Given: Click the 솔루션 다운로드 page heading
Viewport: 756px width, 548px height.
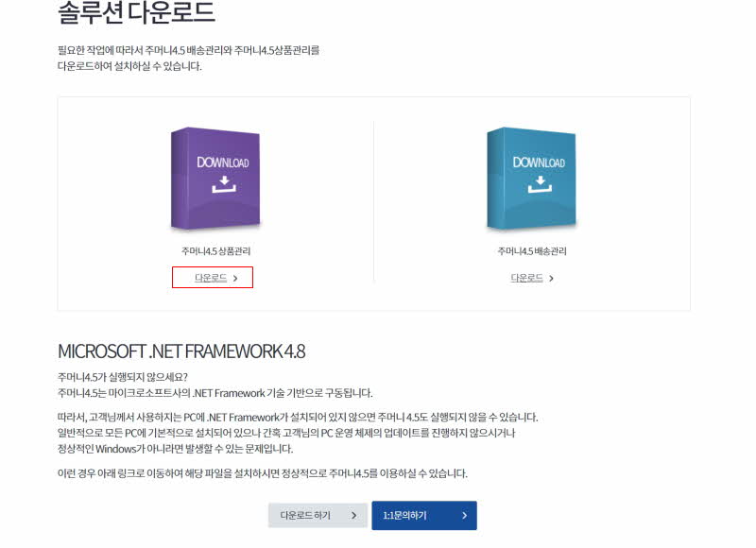Looking at the screenshot, I should pyautogui.click(x=136, y=12).
